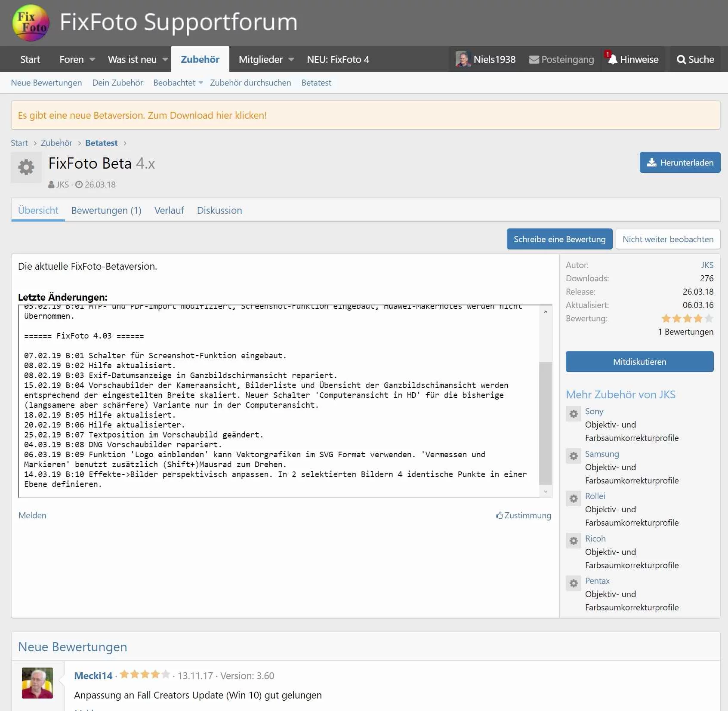728x711 pixels.
Task: Open the Sony resource link
Action: (594, 411)
